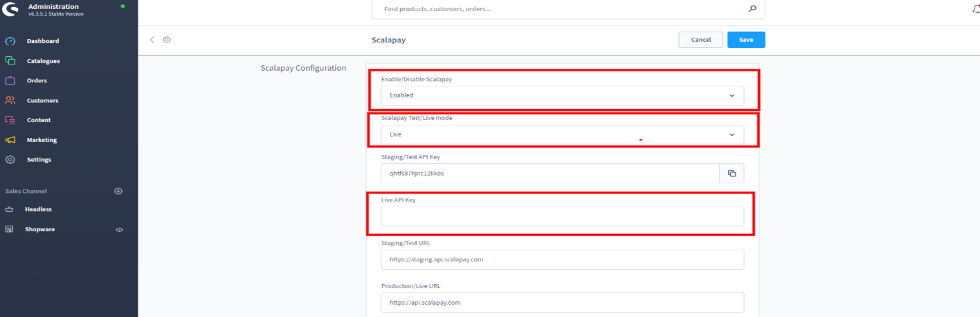Click the Cancel button
The image size is (980, 317).
pos(700,40)
